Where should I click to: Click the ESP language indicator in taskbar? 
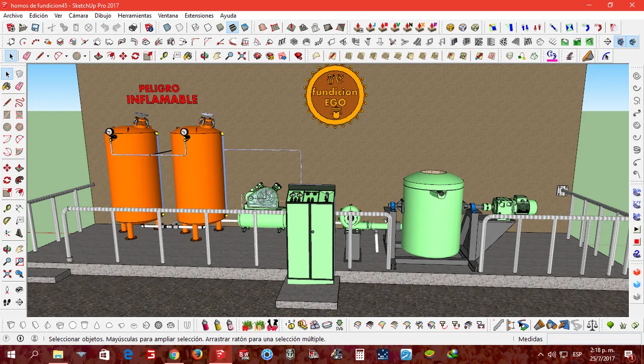pyautogui.click(x=578, y=354)
